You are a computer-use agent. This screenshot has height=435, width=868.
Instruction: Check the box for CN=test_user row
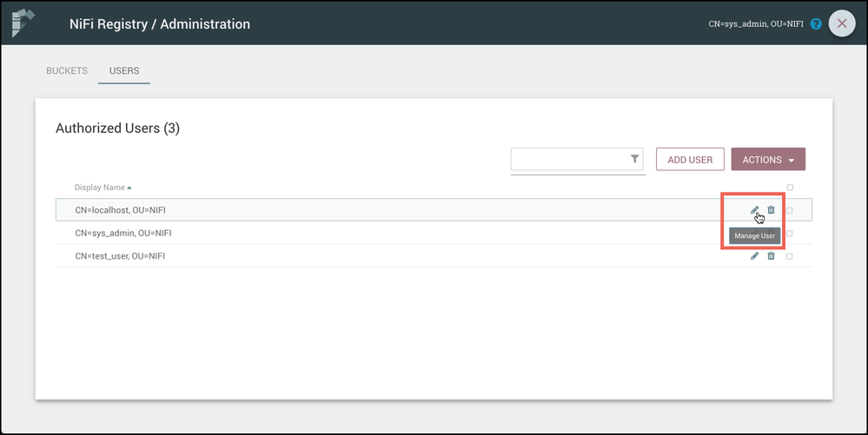point(790,256)
